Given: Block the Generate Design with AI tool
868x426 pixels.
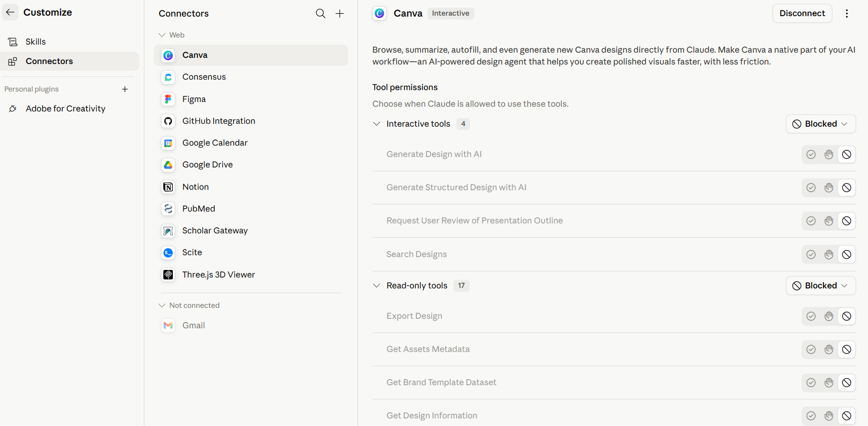Looking at the screenshot, I should 847,154.
